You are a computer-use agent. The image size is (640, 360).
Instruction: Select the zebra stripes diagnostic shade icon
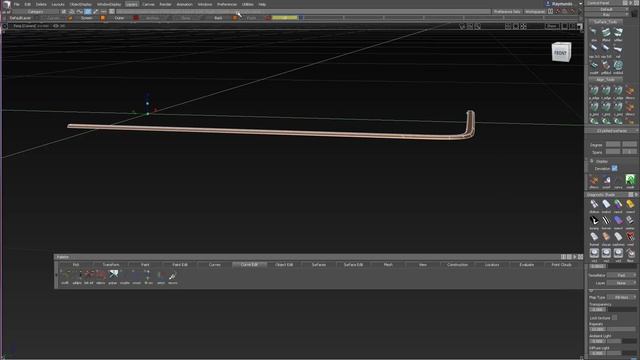coord(606,221)
